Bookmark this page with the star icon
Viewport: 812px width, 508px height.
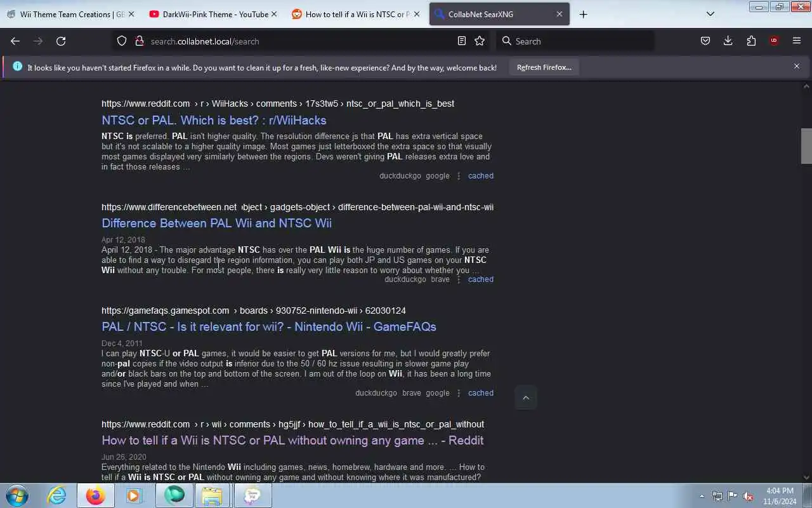tap(480, 41)
